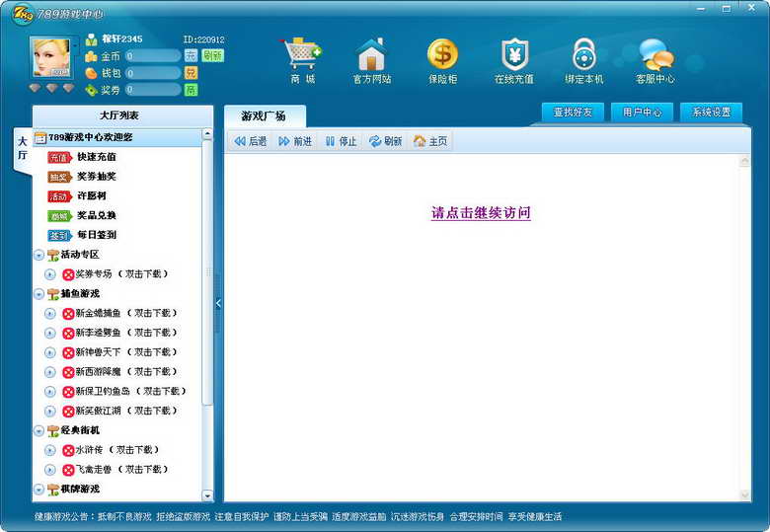Open the 保险柜 gold coin icon
770x532 pixels.
pos(442,54)
